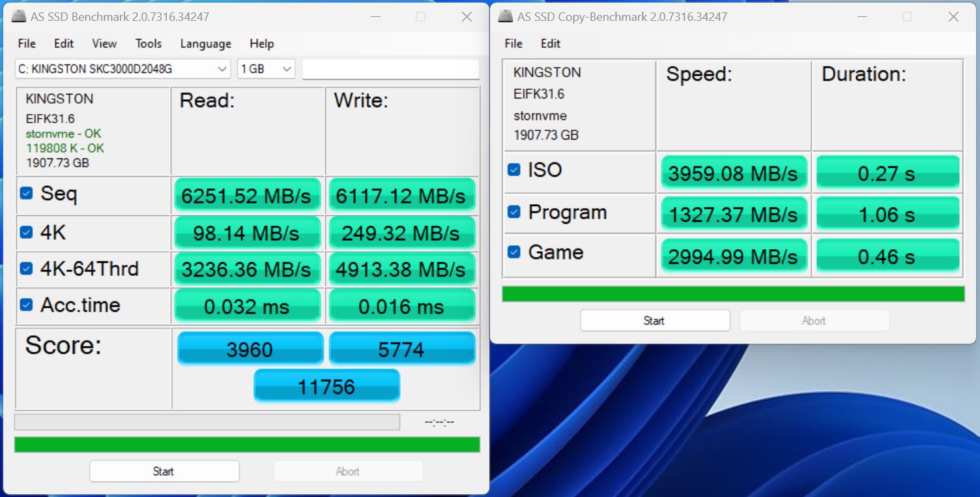The image size is (980, 497).
Task: Toggle the Program copy test checkbox
Action: 514,212
